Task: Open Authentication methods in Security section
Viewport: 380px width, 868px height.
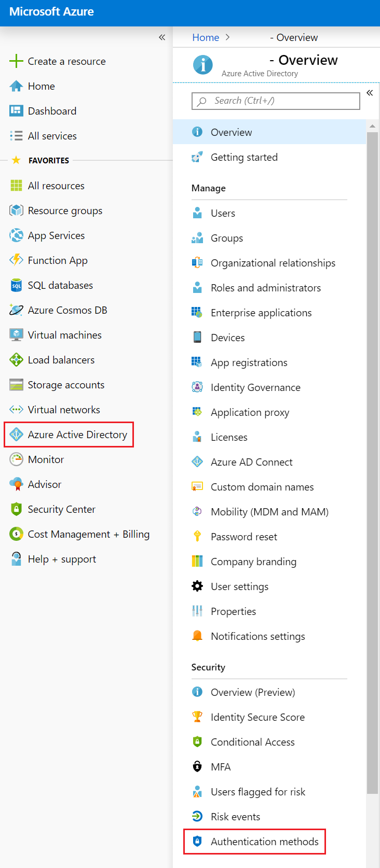Action: click(x=264, y=842)
